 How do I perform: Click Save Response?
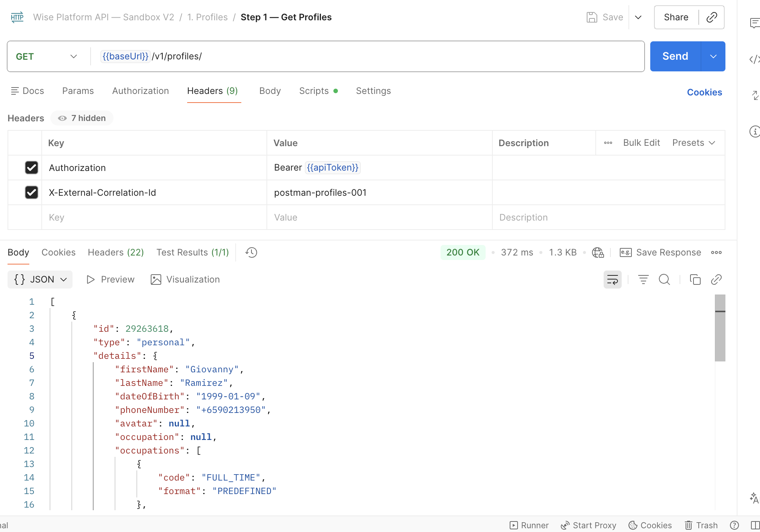660,252
